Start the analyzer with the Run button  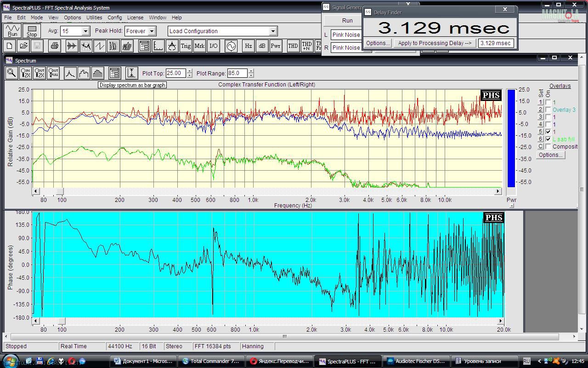[x=12, y=31]
